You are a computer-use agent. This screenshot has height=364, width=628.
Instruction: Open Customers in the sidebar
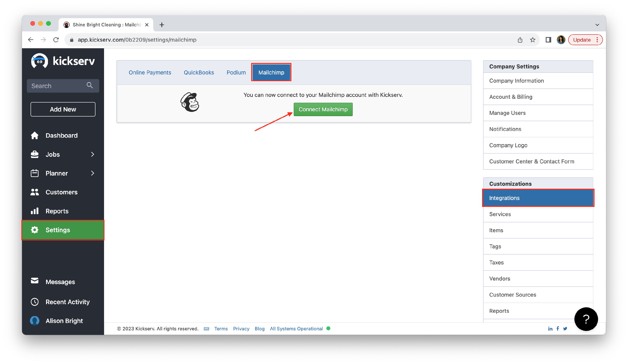tap(61, 192)
